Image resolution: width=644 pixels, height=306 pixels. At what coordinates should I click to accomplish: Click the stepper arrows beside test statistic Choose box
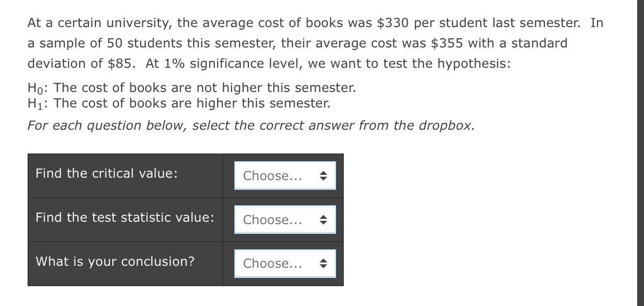[x=323, y=219]
